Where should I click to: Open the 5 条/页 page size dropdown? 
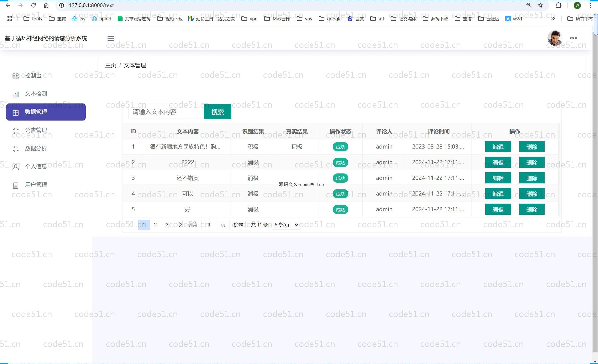coord(286,225)
